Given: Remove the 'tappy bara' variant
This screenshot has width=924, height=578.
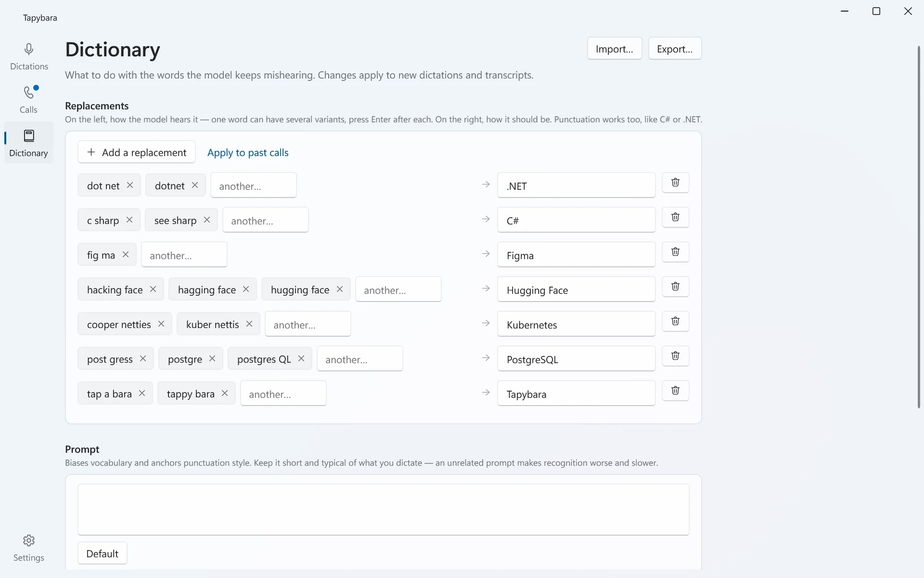Looking at the screenshot, I should [x=225, y=393].
